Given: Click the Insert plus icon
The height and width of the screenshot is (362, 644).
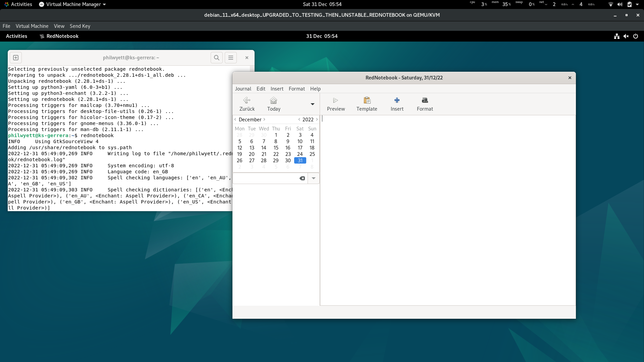Looking at the screenshot, I should click(x=397, y=101).
